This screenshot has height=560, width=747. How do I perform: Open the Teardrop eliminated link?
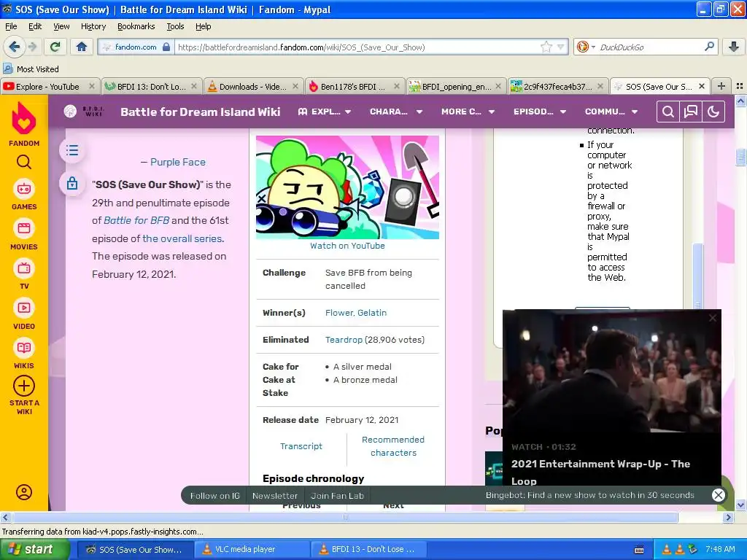tap(344, 340)
